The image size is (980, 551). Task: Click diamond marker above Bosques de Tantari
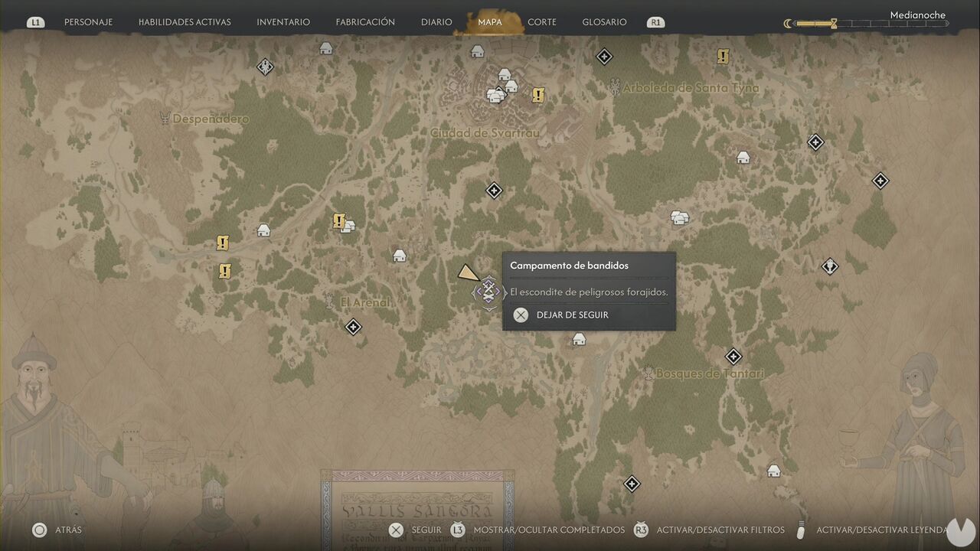[733, 356]
